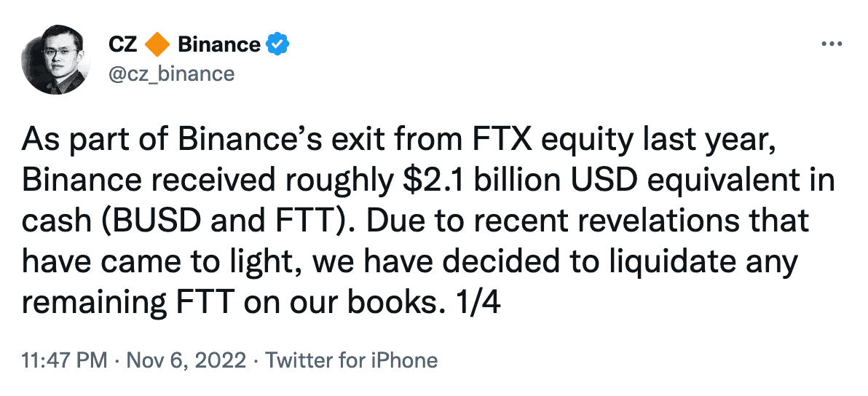Click the orange diamond icon in the name
Screen dimensions: 868x396
(156, 45)
